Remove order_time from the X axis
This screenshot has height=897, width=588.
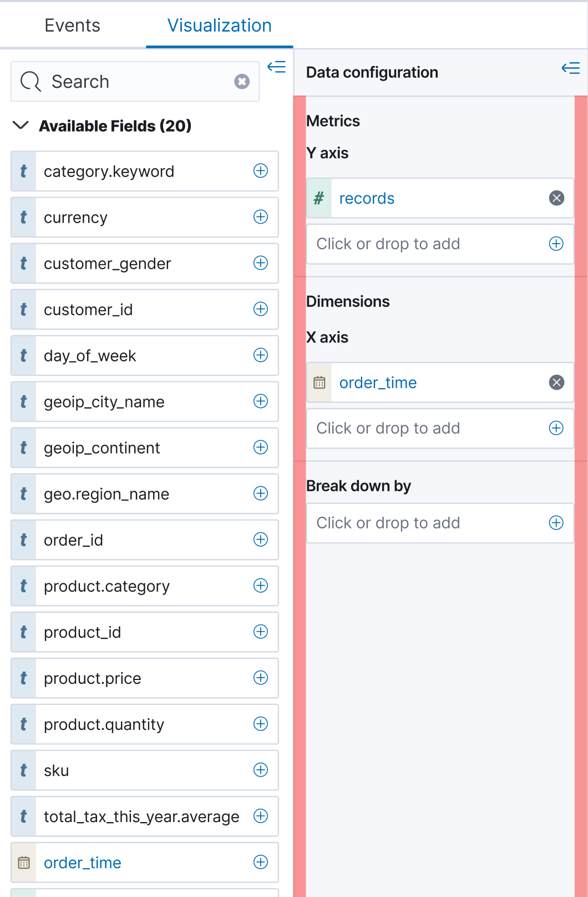(556, 382)
